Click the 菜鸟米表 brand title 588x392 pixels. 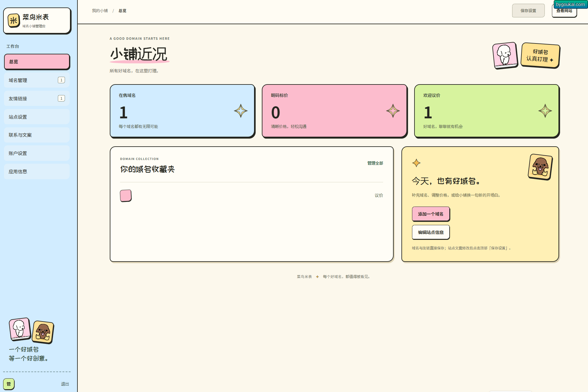(35, 17)
